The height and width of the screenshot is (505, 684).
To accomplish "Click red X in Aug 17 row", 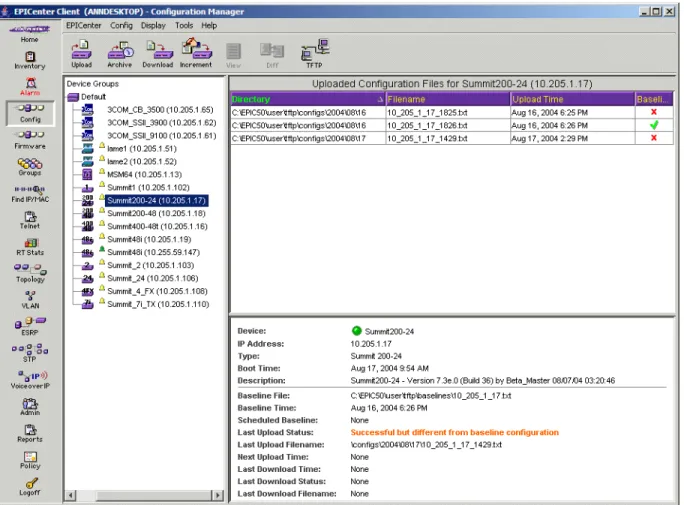I will [653, 138].
